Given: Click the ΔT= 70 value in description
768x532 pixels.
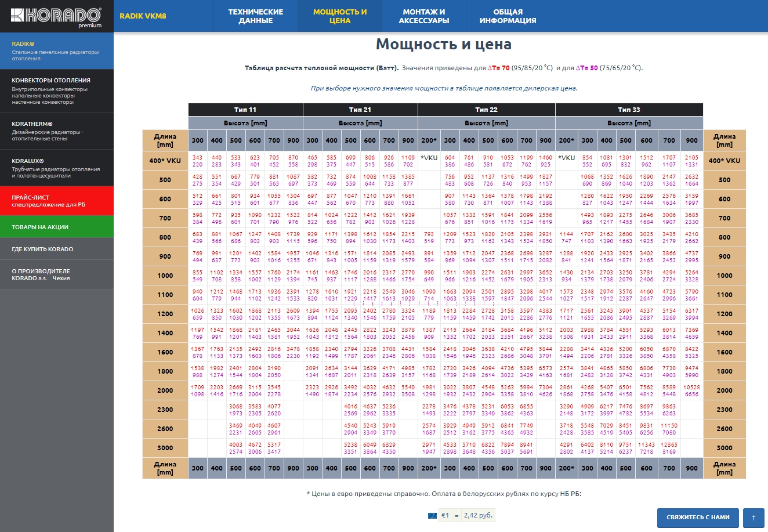Looking at the screenshot, I should (498, 68).
